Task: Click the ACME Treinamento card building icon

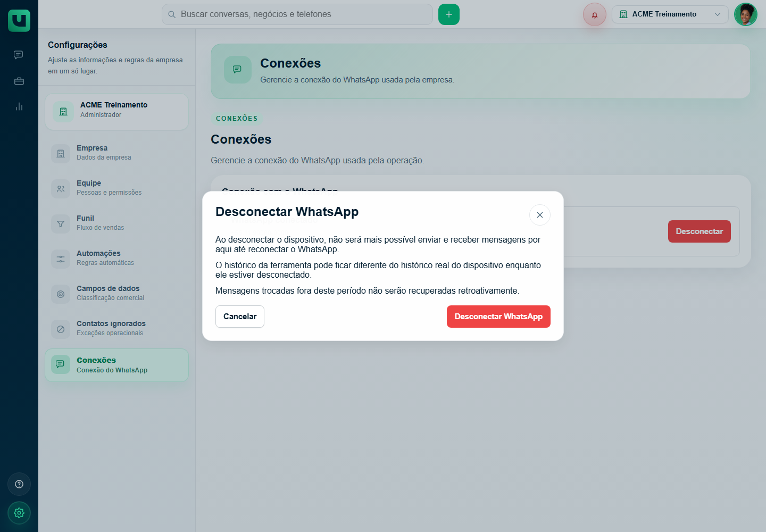Action: [63, 112]
